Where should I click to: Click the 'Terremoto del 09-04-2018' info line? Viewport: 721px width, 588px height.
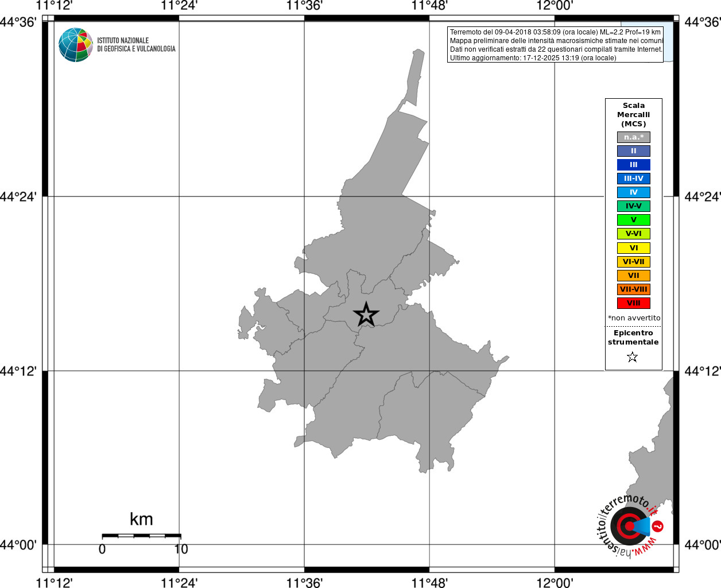555,32
